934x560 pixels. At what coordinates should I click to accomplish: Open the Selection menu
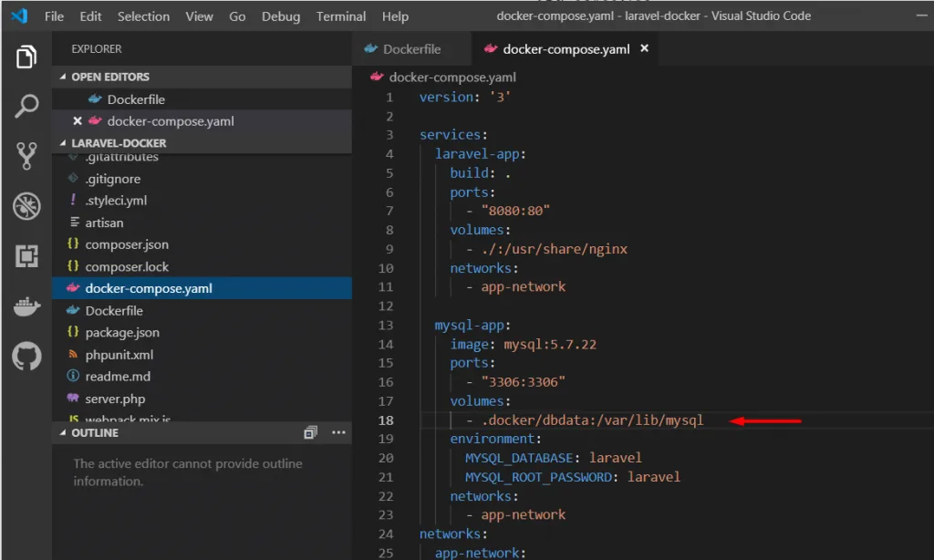143,16
